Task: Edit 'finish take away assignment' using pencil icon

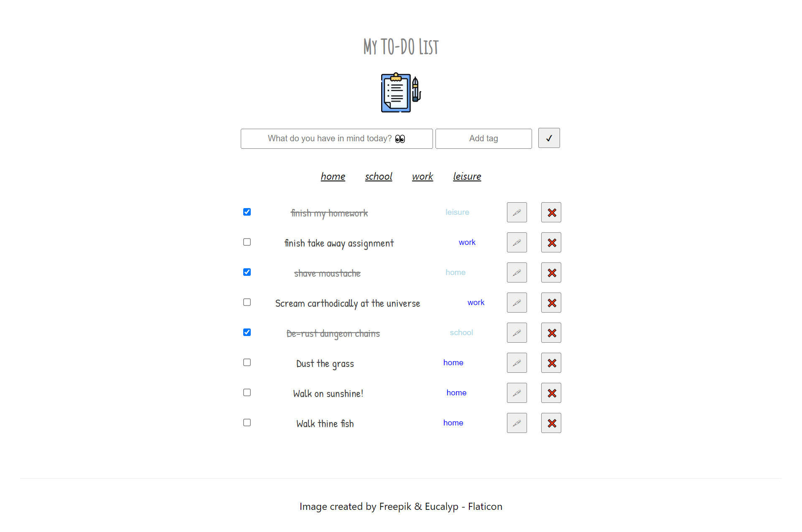Action: tap(517, 242)
